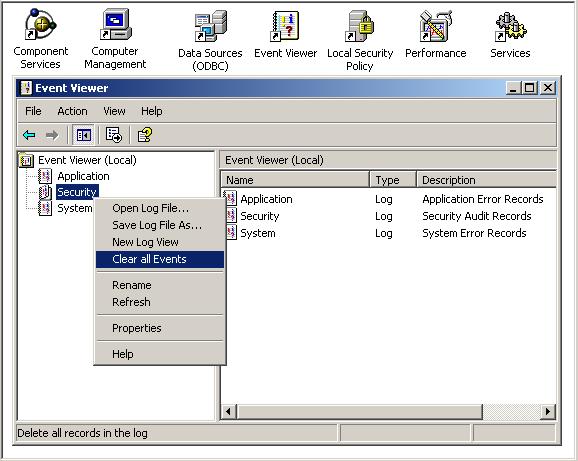Click the Export List toolbar icon
The image size is (578, 461).
[114, 135]
